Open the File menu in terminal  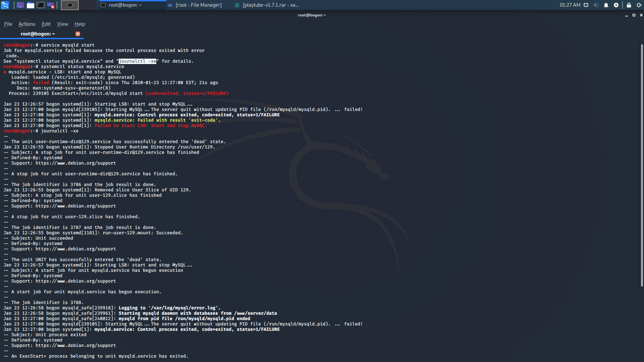click(8, 24)
